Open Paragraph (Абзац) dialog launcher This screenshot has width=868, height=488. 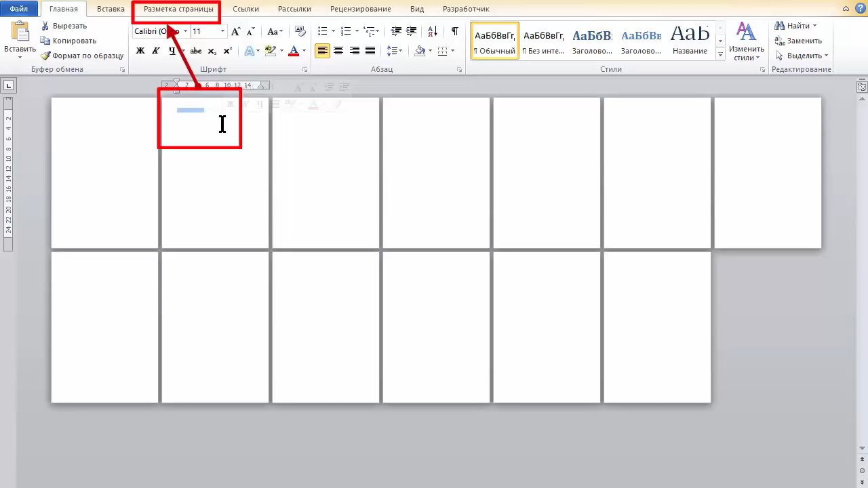point(459,70)
